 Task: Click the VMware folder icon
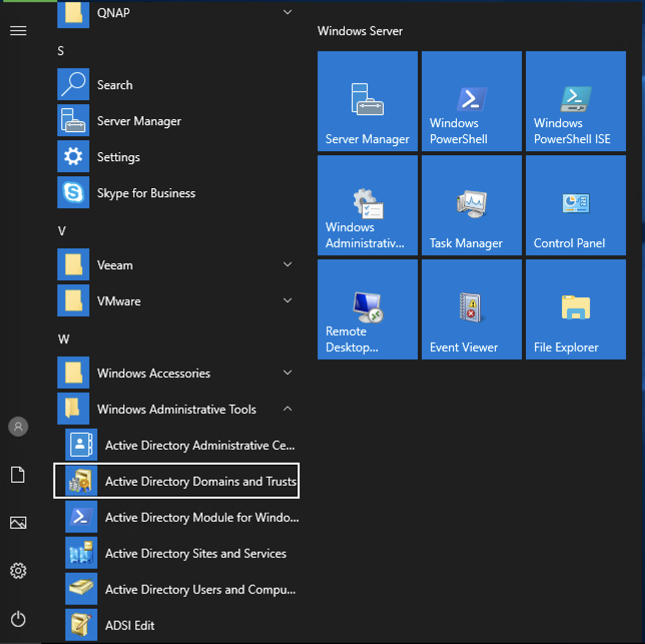point(73,300)
